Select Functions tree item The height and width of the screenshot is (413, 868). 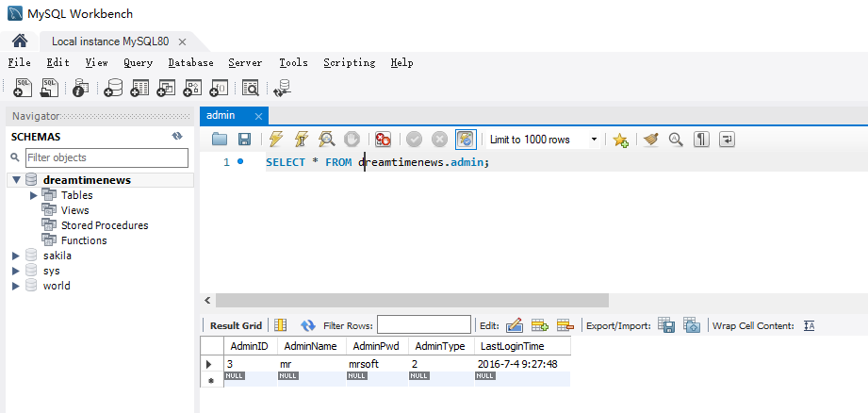(x=84, y=240)
